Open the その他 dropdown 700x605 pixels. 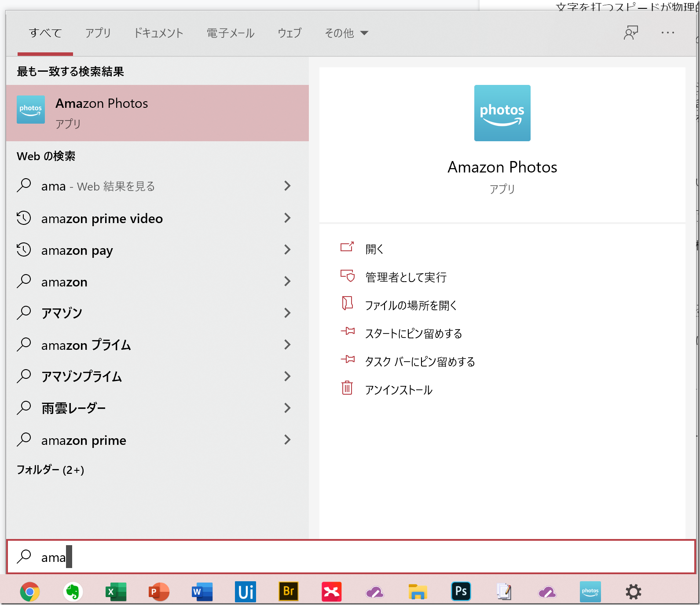click(x=346, y=33)
